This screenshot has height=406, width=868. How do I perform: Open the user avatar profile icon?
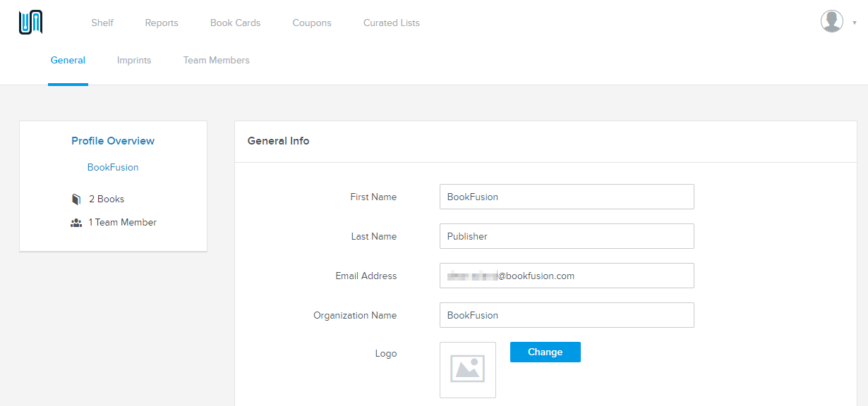(x=832, y=21)
